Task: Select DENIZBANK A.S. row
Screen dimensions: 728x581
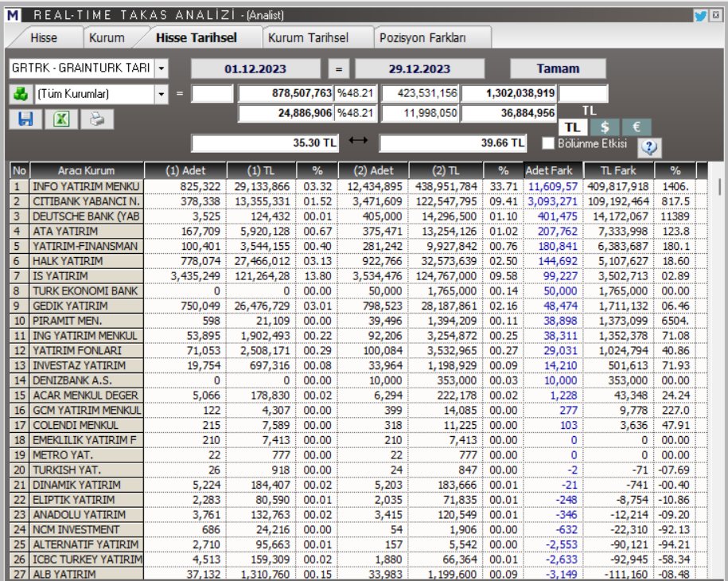Action: pos(357,380)
